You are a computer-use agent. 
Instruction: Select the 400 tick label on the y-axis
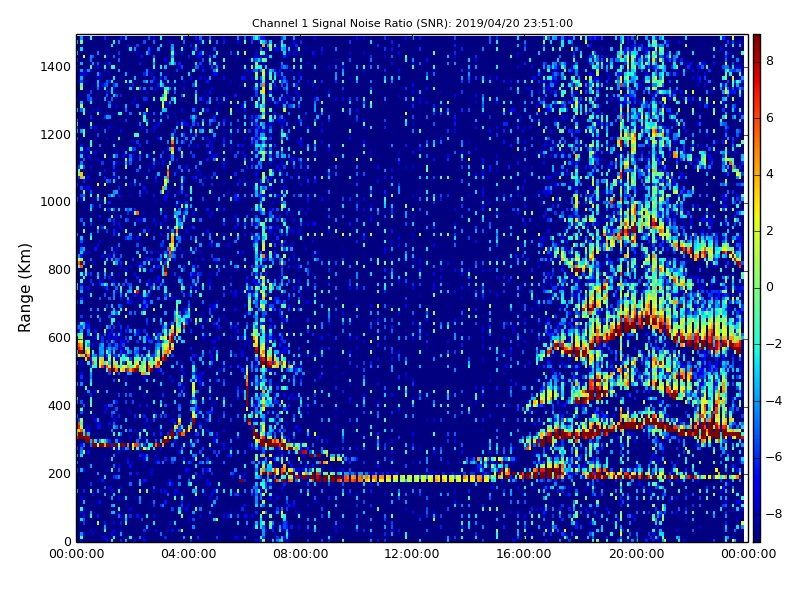(x=59, y=406)
